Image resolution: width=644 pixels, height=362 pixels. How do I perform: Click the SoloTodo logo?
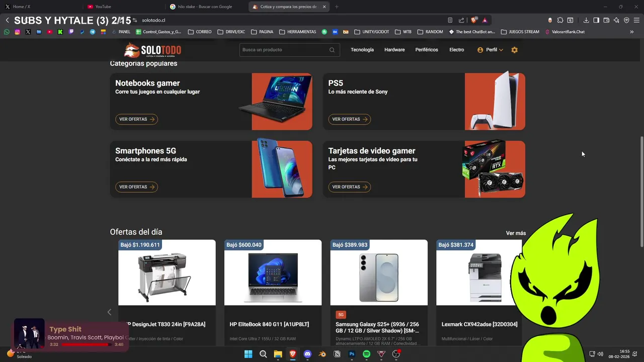pyautogui.click(x=152, y=50)
